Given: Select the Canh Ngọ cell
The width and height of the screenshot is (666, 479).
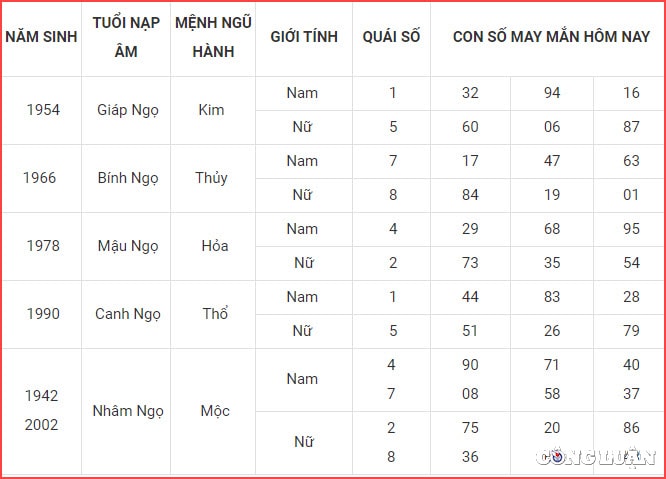Looking at the screenshot, I should click(x=128, y=314).
